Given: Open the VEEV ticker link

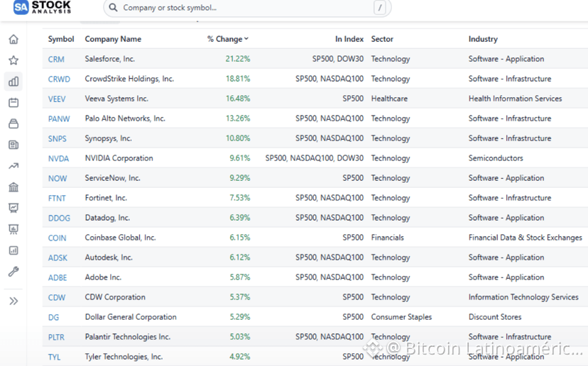Looking at the screenshot, I should [57, 99].
